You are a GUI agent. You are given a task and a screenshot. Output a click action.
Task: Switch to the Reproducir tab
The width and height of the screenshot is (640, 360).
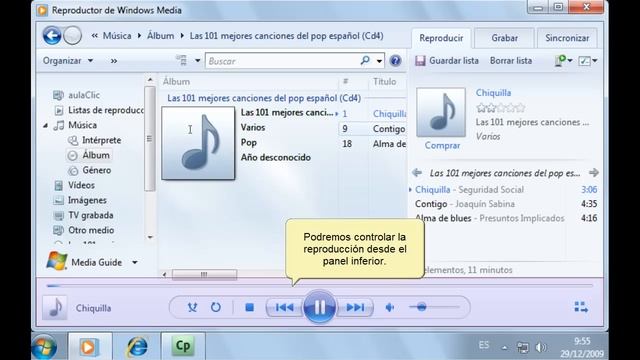(x=441, y=38)
